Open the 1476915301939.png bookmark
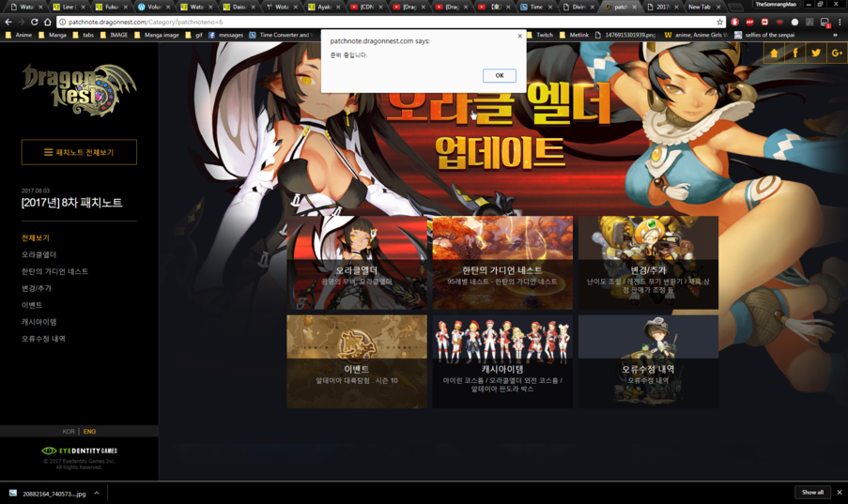This screenshot has height=504, width=848. (625, 35)
